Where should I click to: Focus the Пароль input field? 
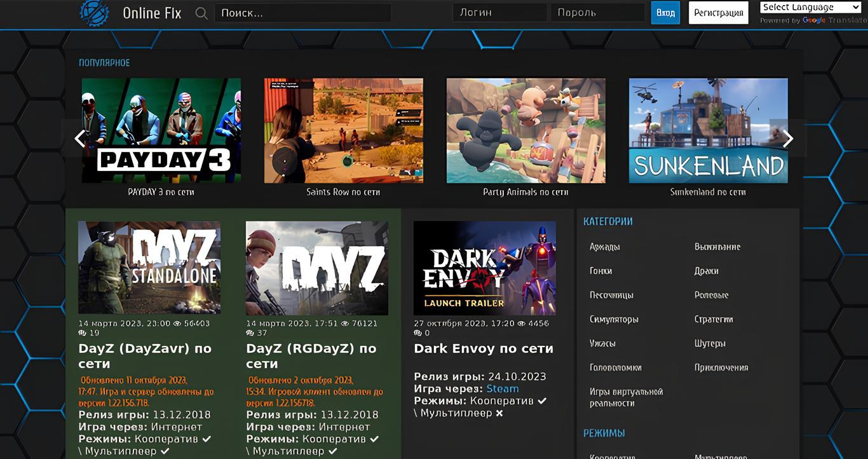coord(597,13)
